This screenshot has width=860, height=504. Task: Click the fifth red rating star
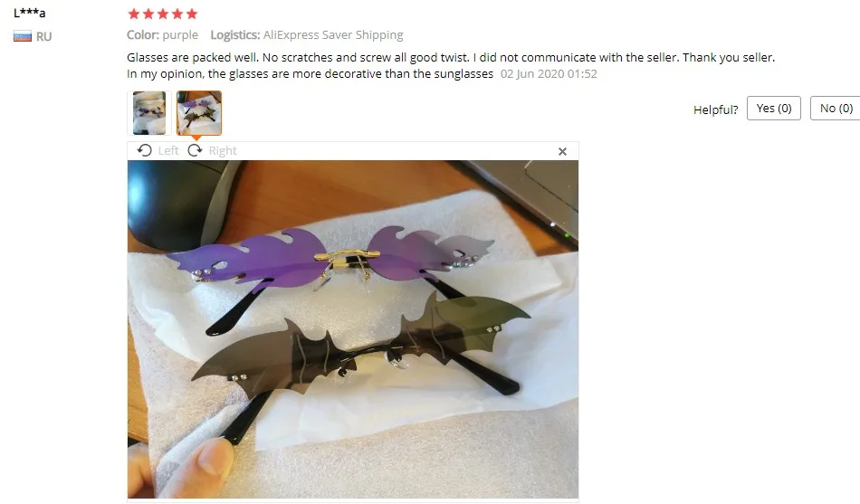pos(191,14)
